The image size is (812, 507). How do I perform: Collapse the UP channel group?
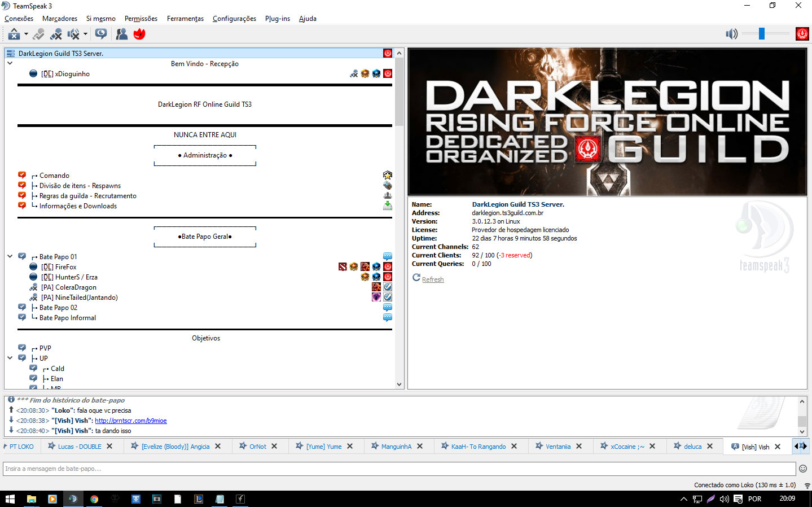pos(10,358)
